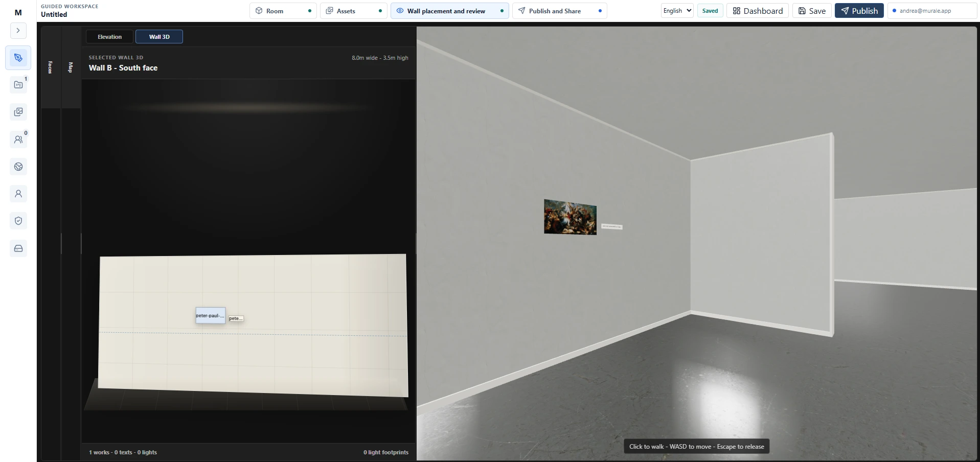
Task: Click the M logo at top left
Action: click(18, 12)
